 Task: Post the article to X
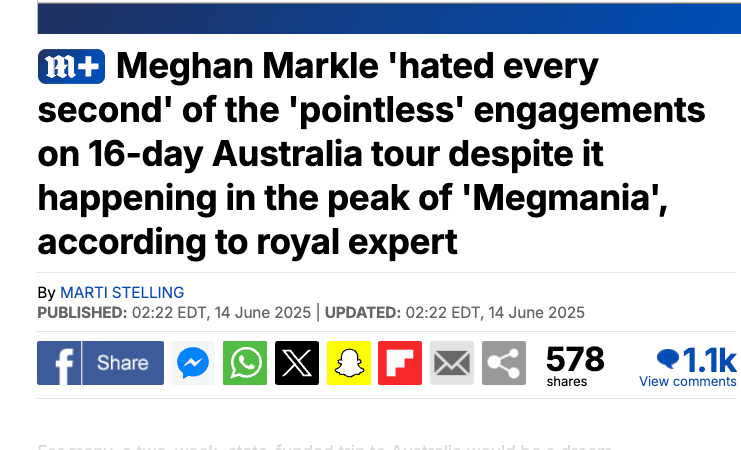296,363
